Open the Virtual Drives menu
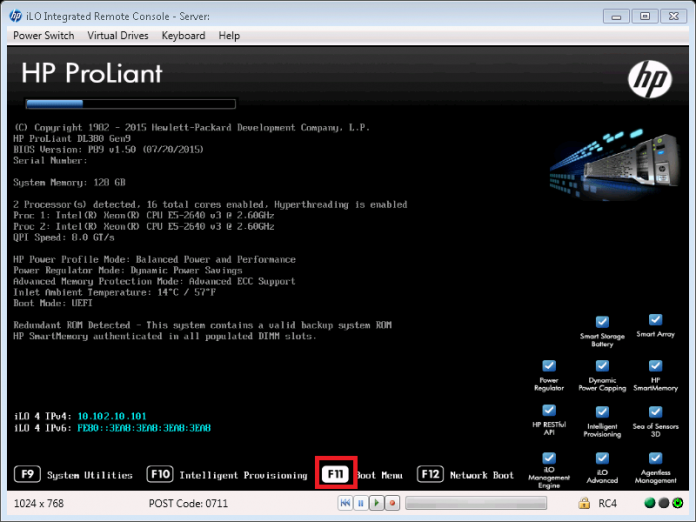696x522 pixels. click(118, 36)
